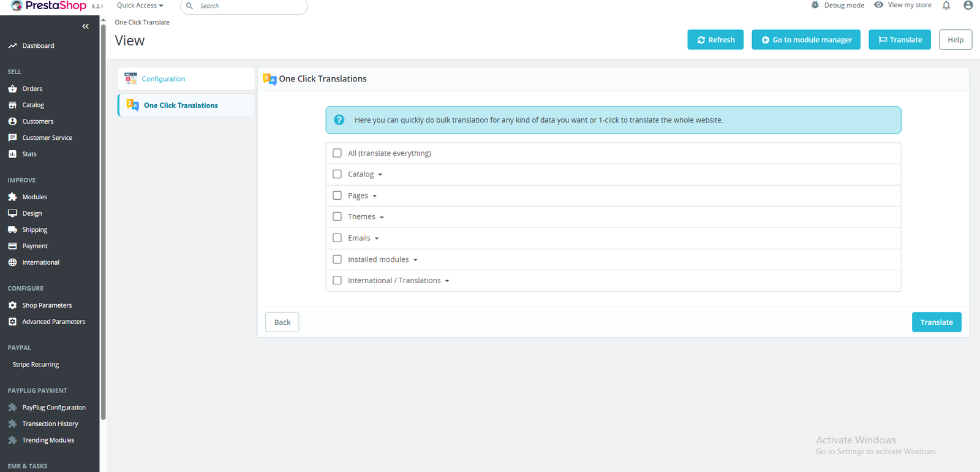Switch to the Configuration tab
Viewport: 980px width, 472px height.
(164, 79)
